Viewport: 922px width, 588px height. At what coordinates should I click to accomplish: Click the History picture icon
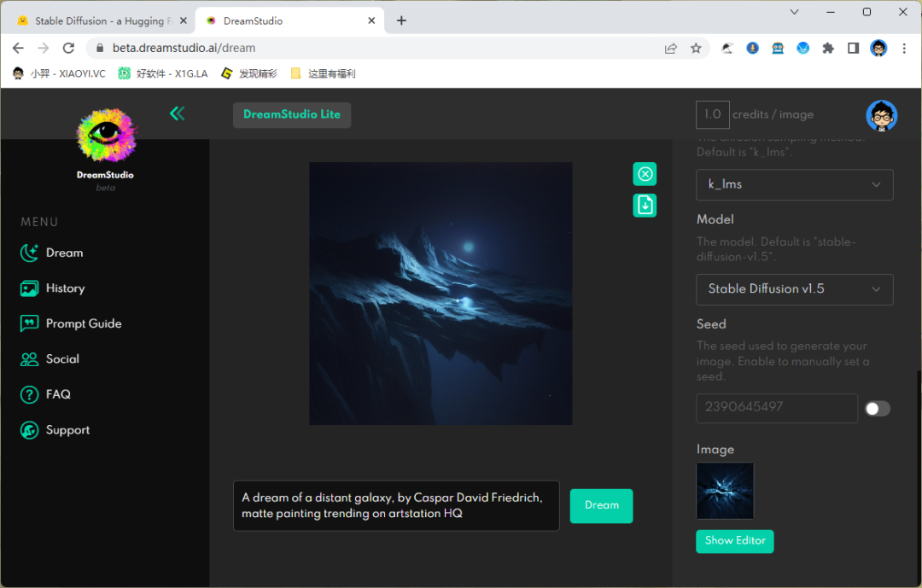(x=29, y=288)
